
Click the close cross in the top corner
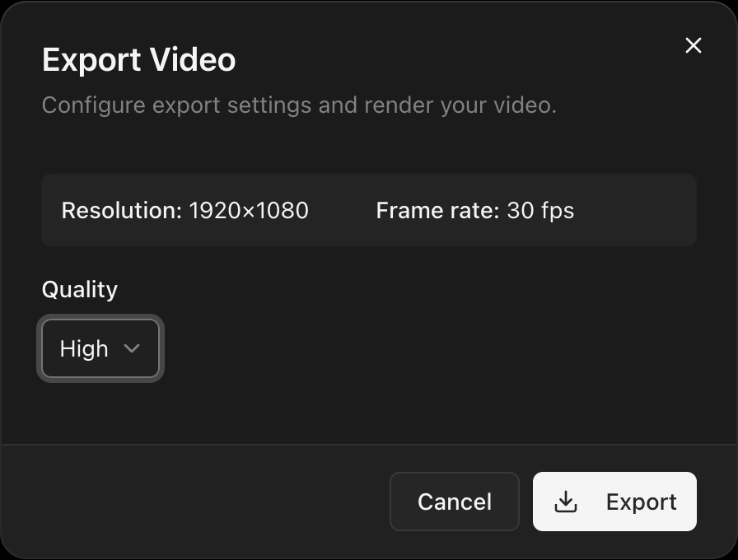point(693,45)
